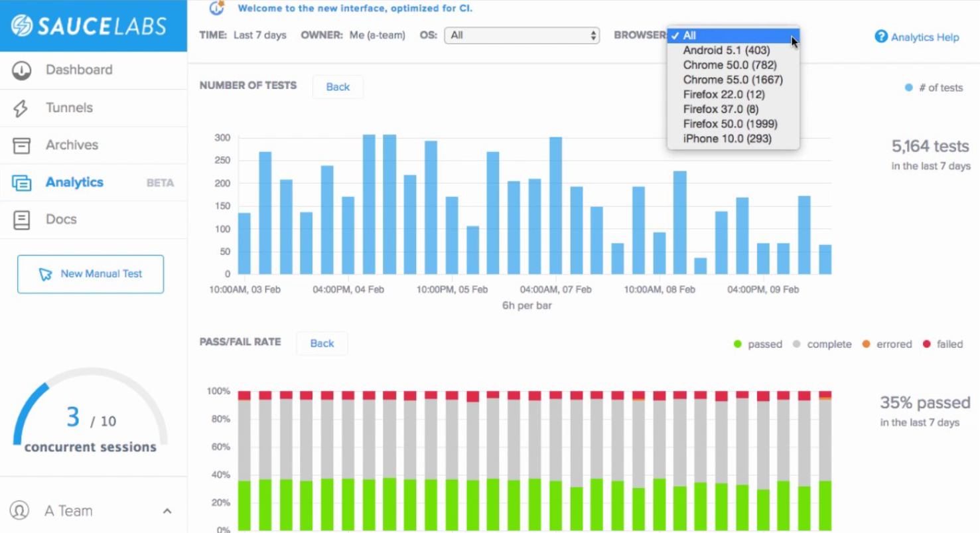Open the OS filter dropdown
Image resolution: width=980 pixels, height=533 pixels.
coord(522,35)
